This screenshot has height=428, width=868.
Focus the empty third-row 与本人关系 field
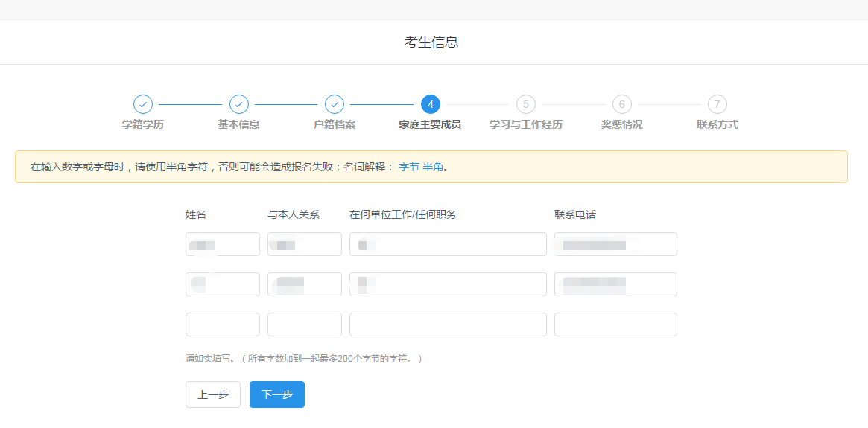pos(305,325)
